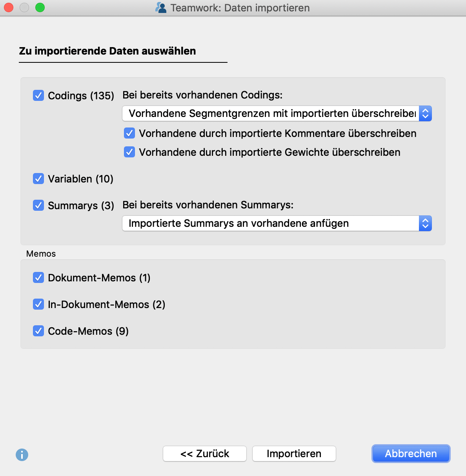Click the red close window button
Image resolution: width=466 pixels, height=476 pixels.
click(9, 7)
